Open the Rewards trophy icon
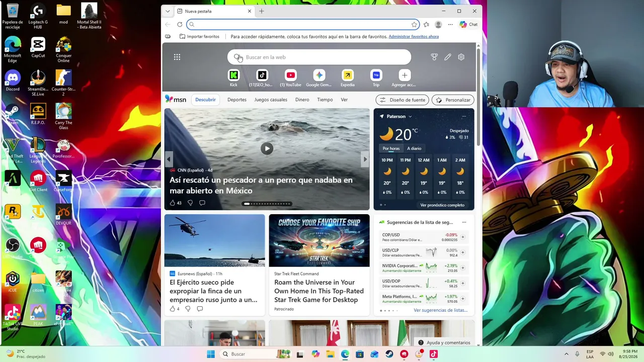 click(434, 57)
